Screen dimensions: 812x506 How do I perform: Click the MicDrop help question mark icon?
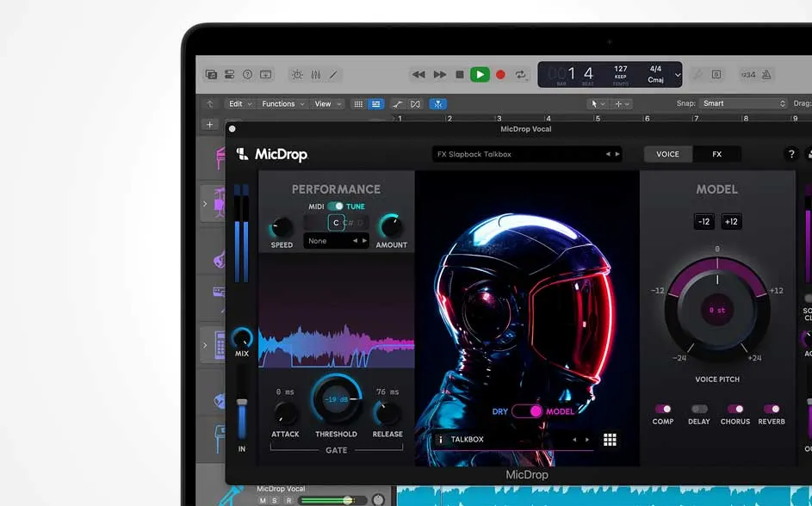(790, 154)
